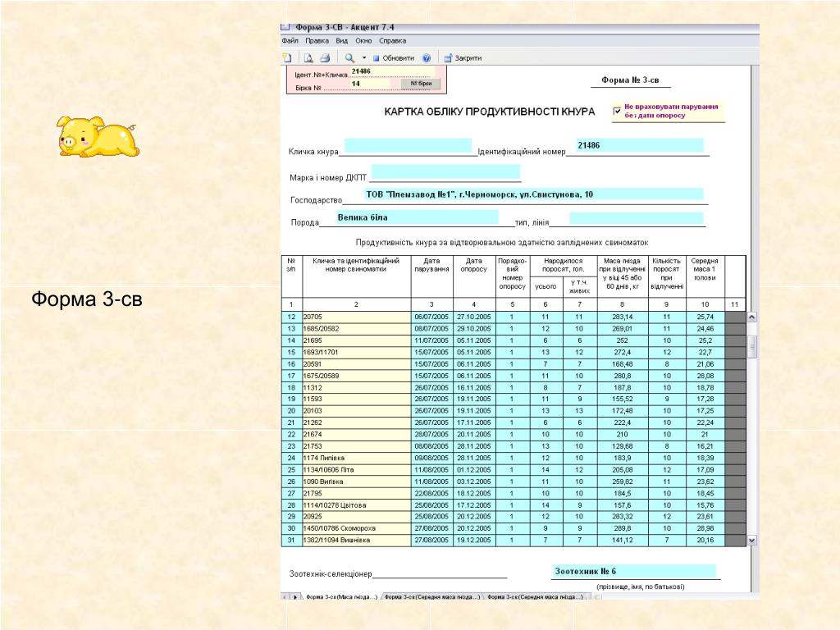
Task: Click the 'Дата опоросу' column header
Action: (x=474, y=276)
